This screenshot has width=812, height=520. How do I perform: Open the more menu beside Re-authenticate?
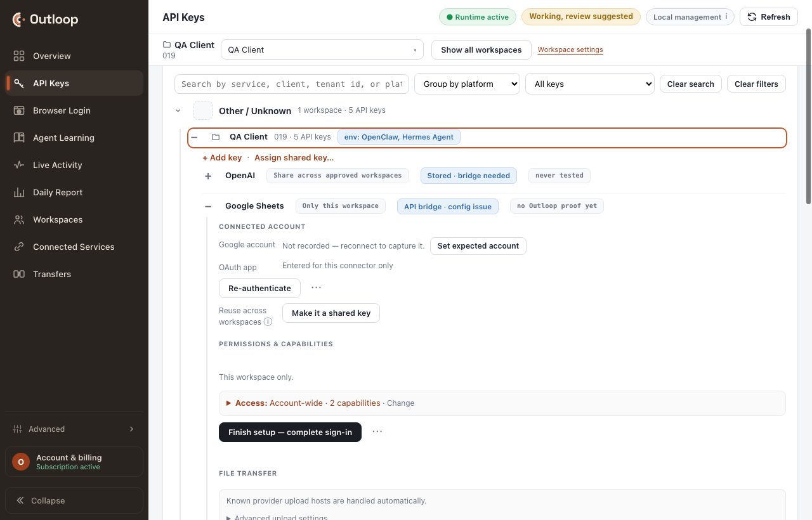pyautogui.click(x=316, y=287)
